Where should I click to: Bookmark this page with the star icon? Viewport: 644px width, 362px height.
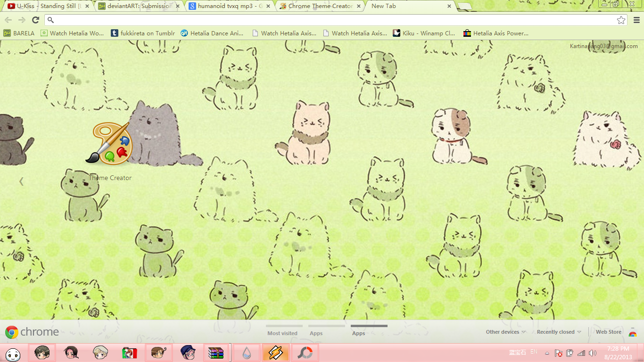tap(621, 20)
